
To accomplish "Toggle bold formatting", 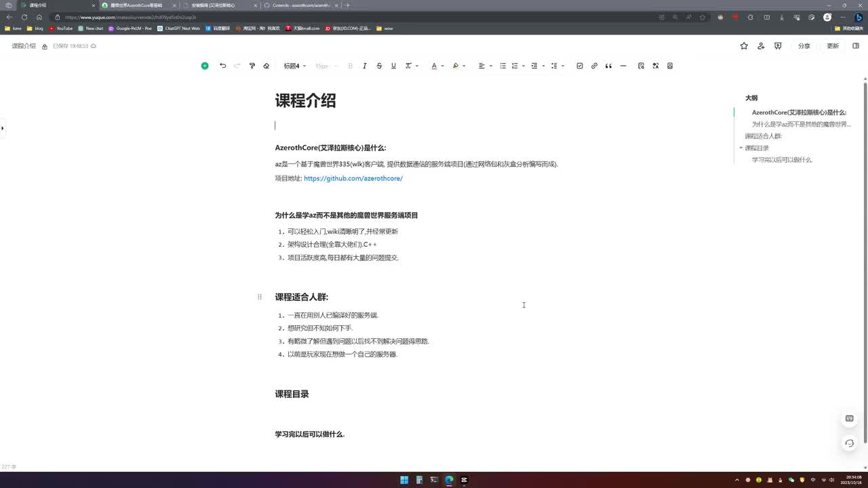I will [351, 66].
